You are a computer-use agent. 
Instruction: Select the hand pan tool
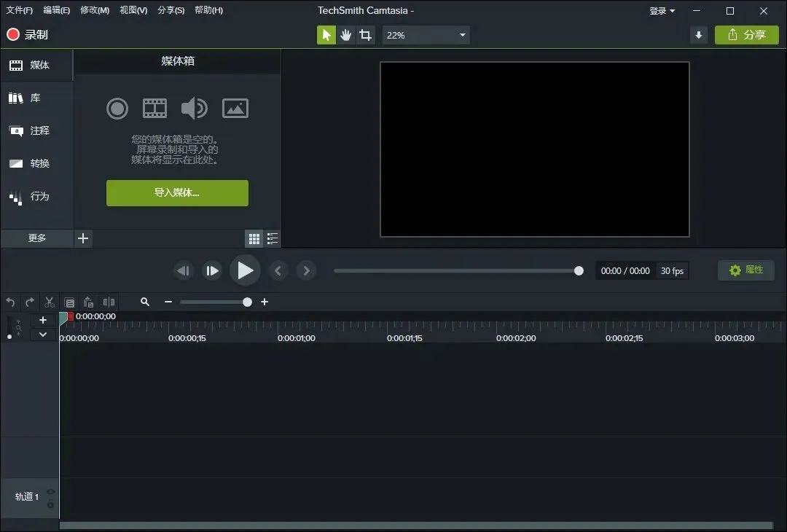click(346, 35)
